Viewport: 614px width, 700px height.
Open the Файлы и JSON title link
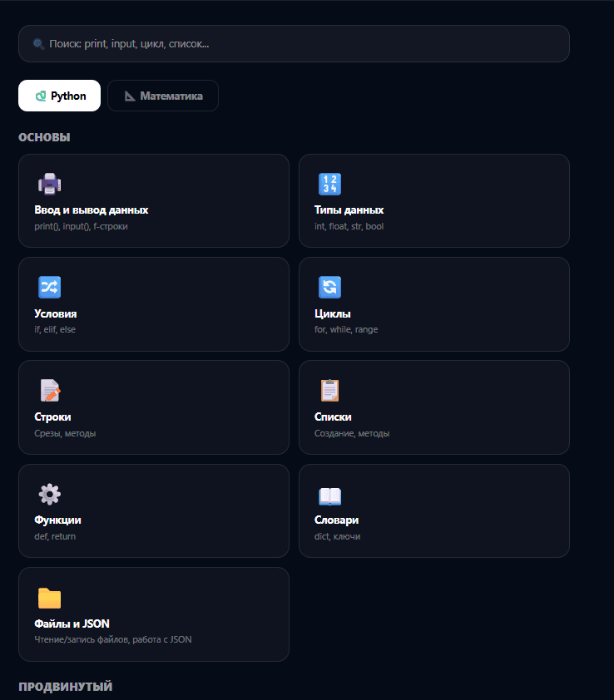tap(72, 624)
